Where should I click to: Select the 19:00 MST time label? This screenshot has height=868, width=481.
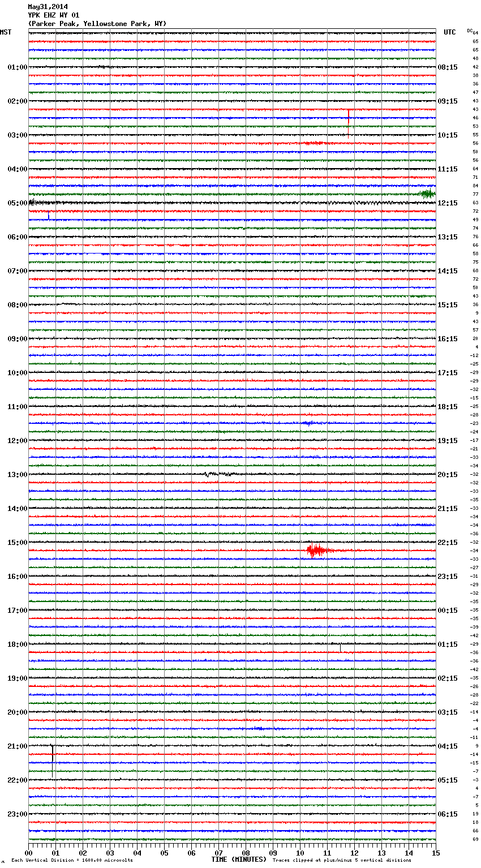(18, 678)
